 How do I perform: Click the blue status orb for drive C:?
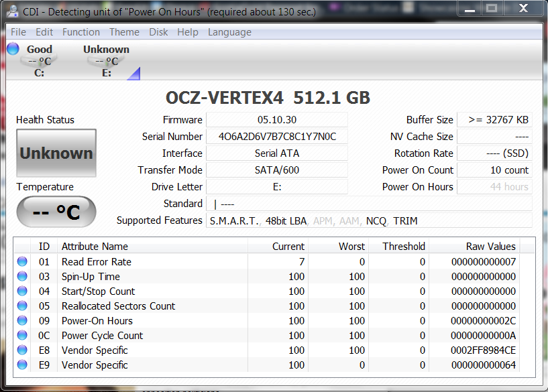pyautogui.click(x=13, y=48)
